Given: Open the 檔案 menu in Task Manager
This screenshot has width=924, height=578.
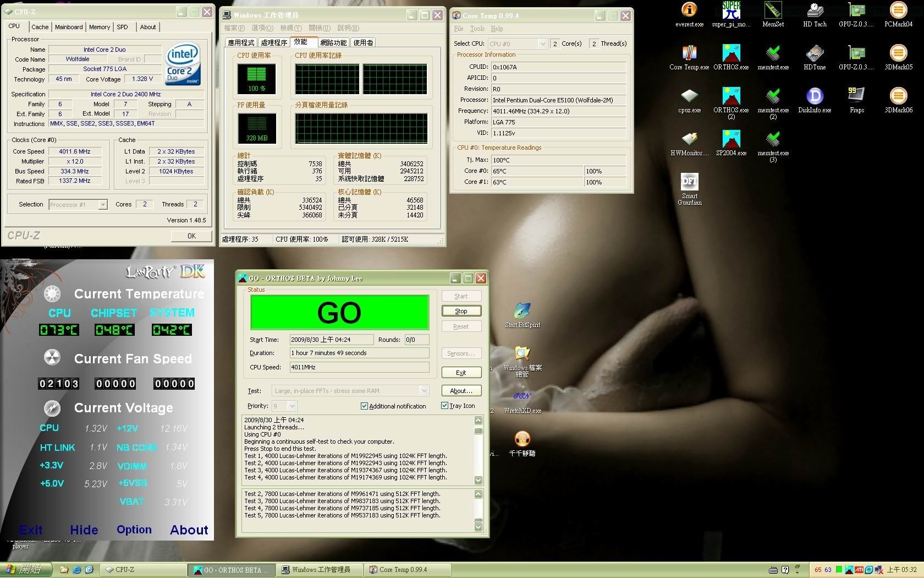Looking at the screenshot, I should point(234,28).
